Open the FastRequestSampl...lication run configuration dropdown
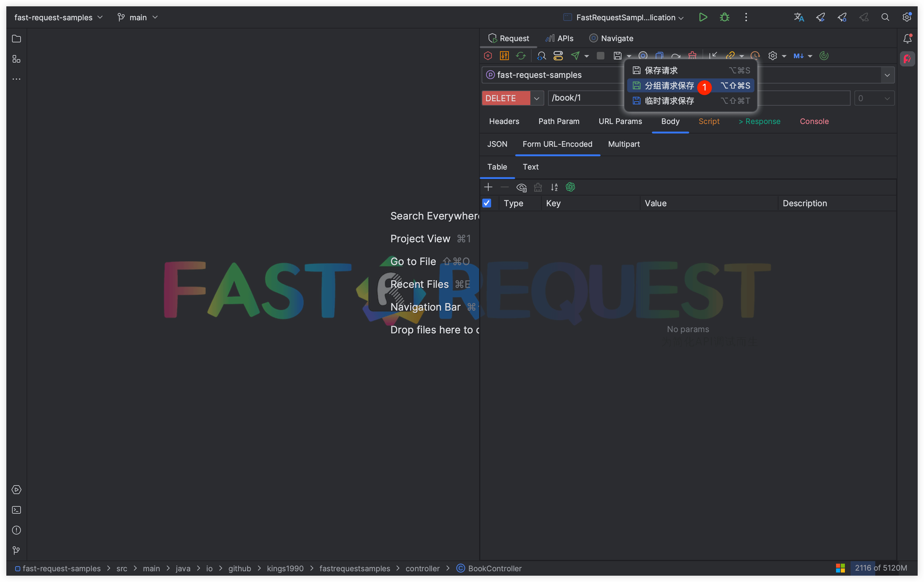The height and width of the screenshot is (582, 924). 626,17
